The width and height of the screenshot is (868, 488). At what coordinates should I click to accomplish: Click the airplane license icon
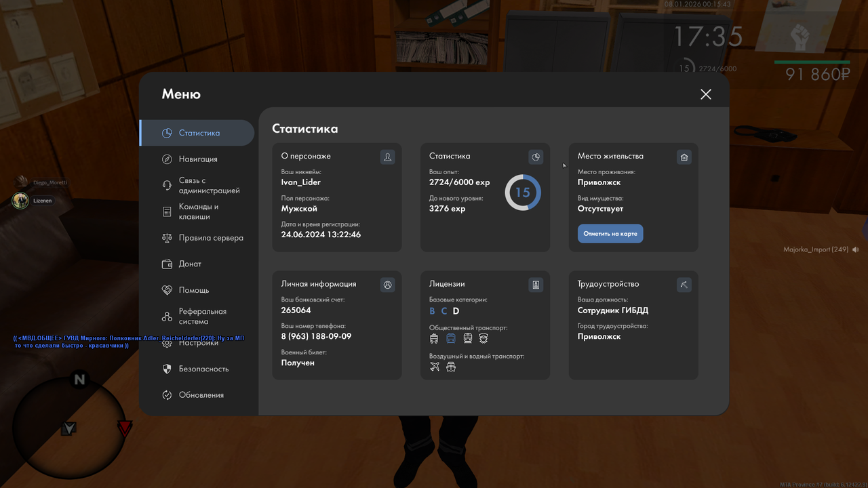[435, 367]
